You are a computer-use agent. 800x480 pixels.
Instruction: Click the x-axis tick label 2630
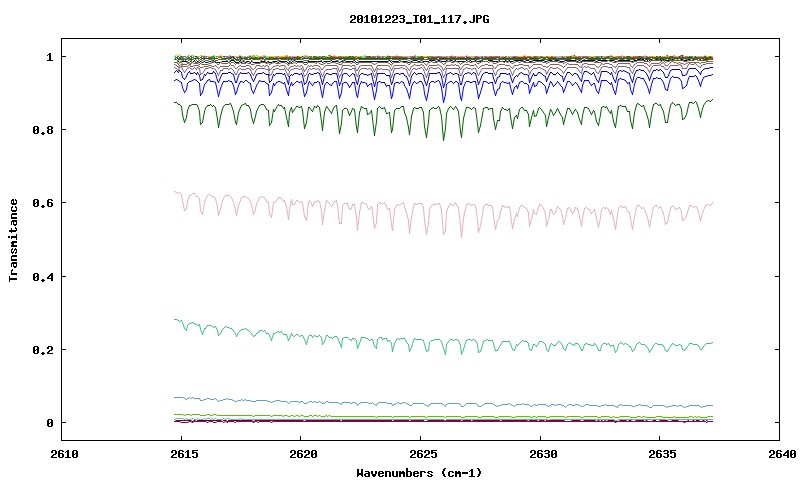click(543, 454)
